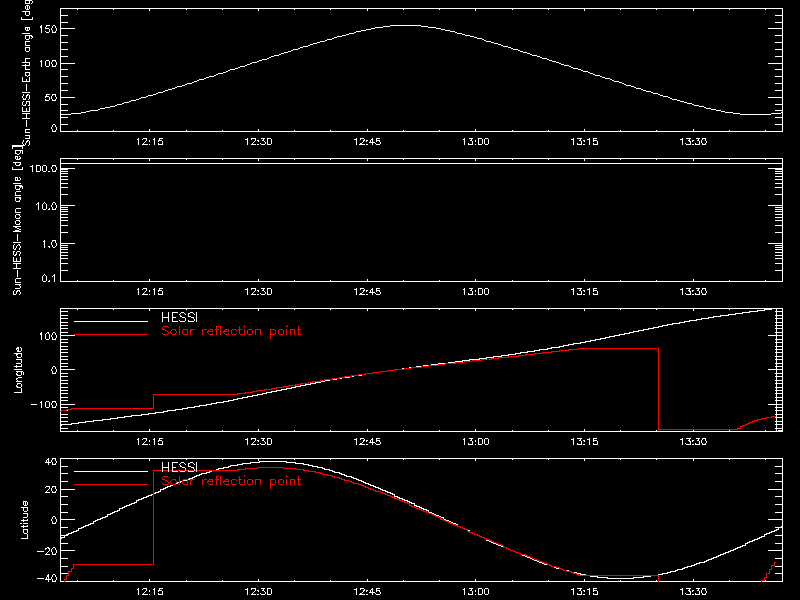Select the 100 label on Longitude axis
The image size is (800, 600).
coord(48,336)
